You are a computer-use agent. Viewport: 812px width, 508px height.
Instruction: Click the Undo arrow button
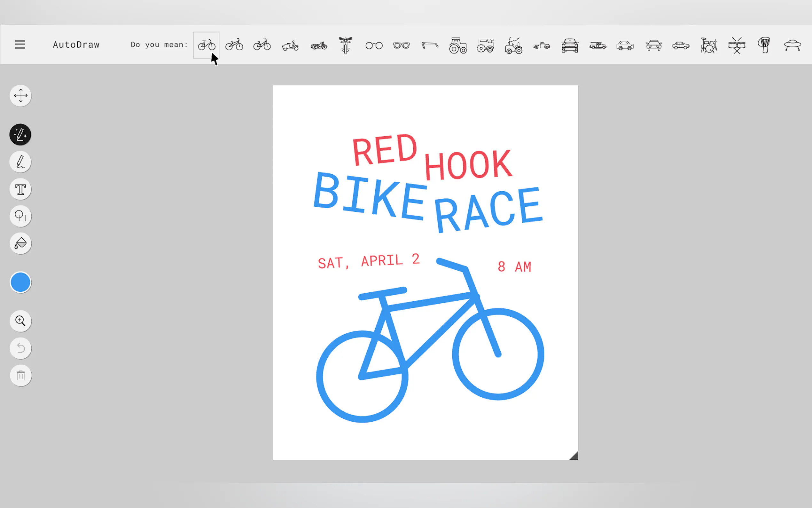(20, 348)
